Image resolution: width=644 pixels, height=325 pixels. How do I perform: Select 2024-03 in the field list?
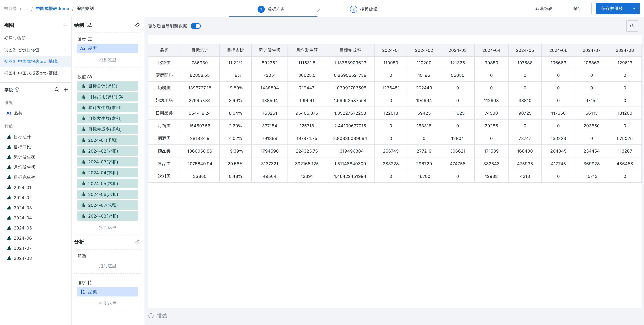tap(23, 208)
